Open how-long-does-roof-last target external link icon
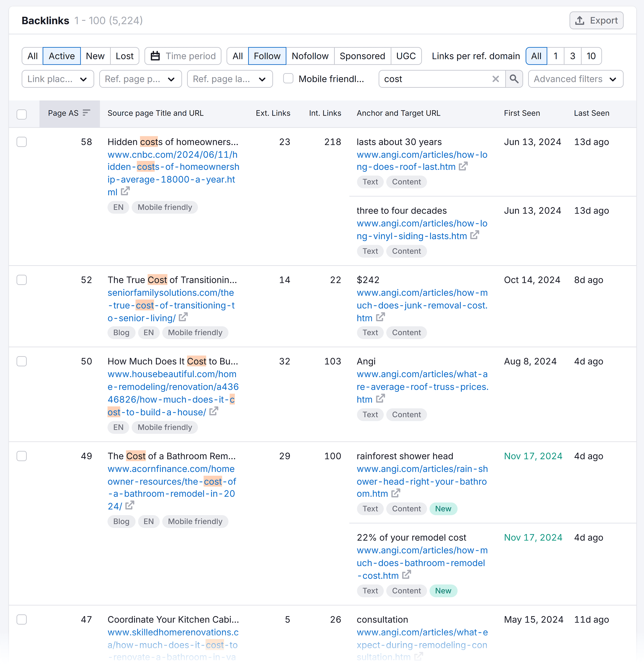644x664 pixels. click(463, 166)
